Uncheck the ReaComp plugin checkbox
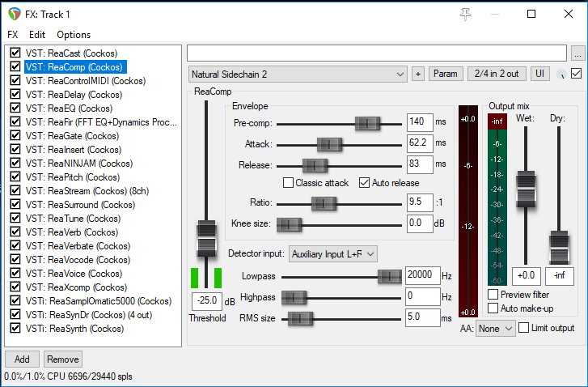 [x=15, y=67]
